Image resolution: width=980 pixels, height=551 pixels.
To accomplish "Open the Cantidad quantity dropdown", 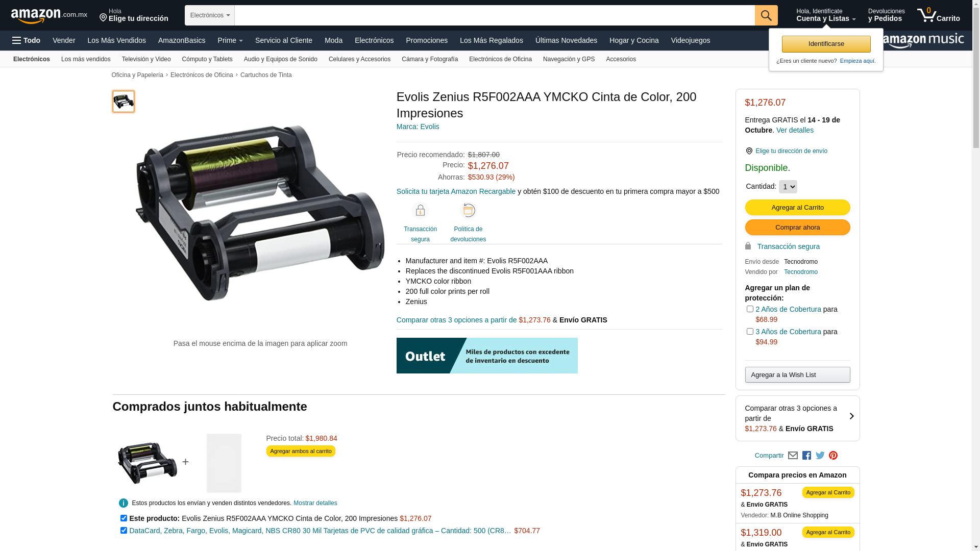I will 788,187.
